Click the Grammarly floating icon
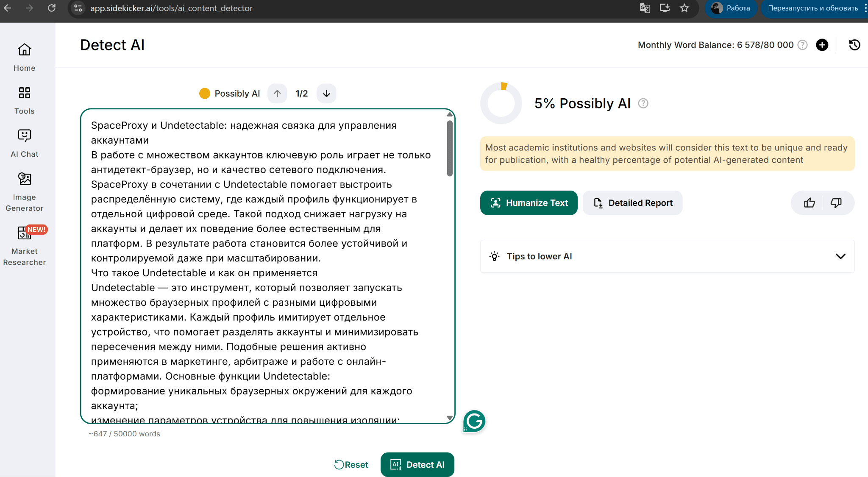The image size is (868, 477). (474, 421)
